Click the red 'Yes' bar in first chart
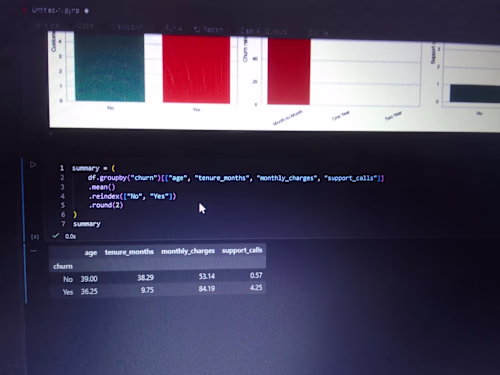The image size is (500, 375). click(196, 69)
